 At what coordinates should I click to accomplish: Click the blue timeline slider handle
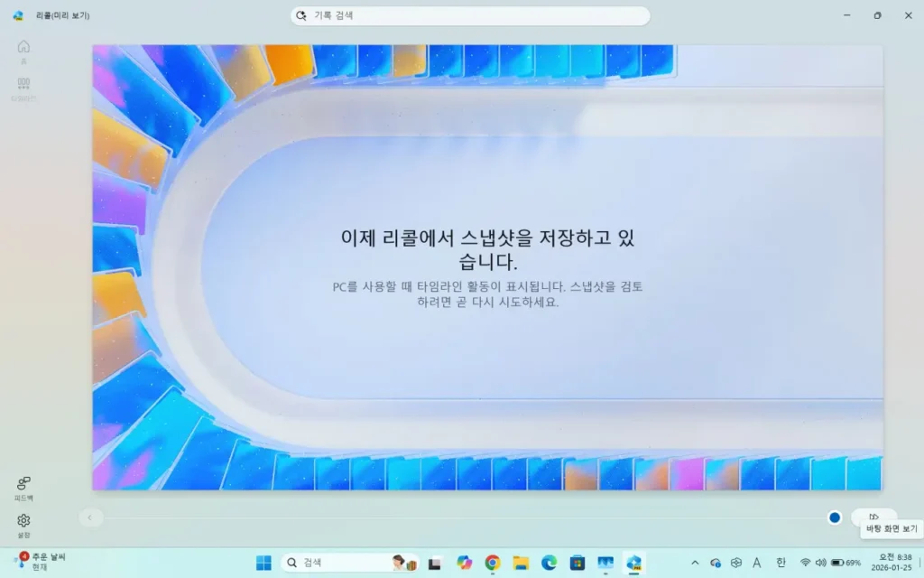pyautogui.click(x=835, y=517)
